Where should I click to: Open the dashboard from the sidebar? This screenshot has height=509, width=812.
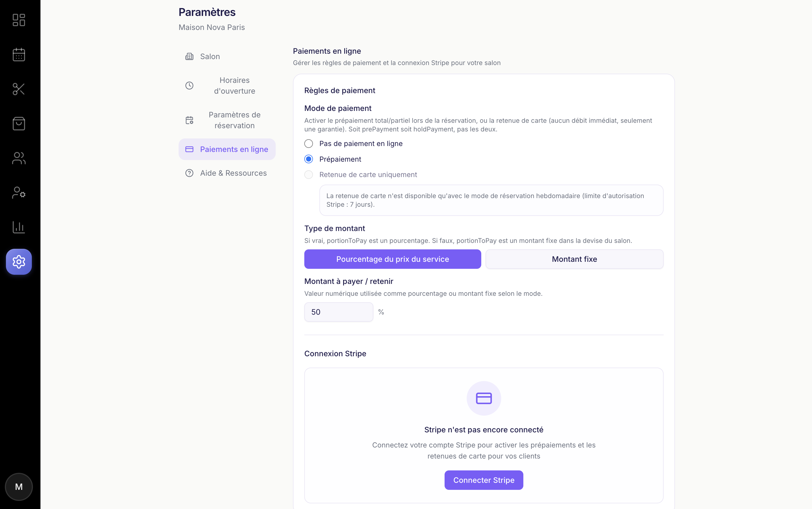[19, 20]
